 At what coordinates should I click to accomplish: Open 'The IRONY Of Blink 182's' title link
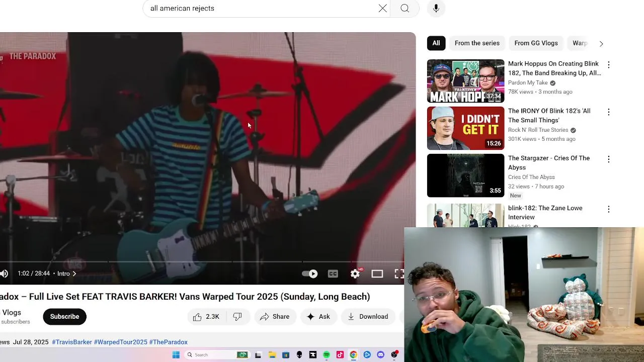click(549, 116)
